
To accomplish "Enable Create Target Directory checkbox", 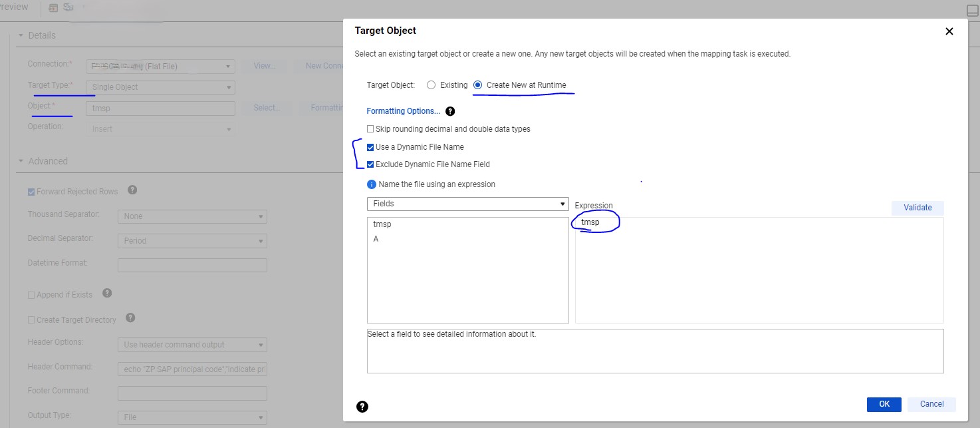I will tap(31, 320).
